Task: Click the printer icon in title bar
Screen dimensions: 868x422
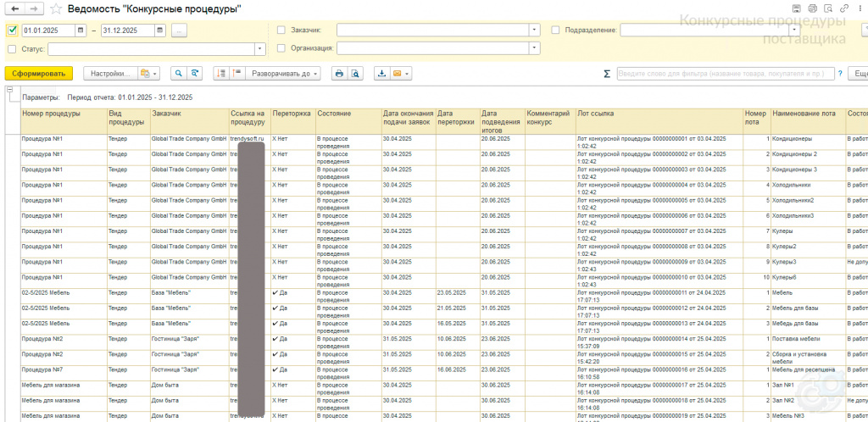Action: (813, 8)
